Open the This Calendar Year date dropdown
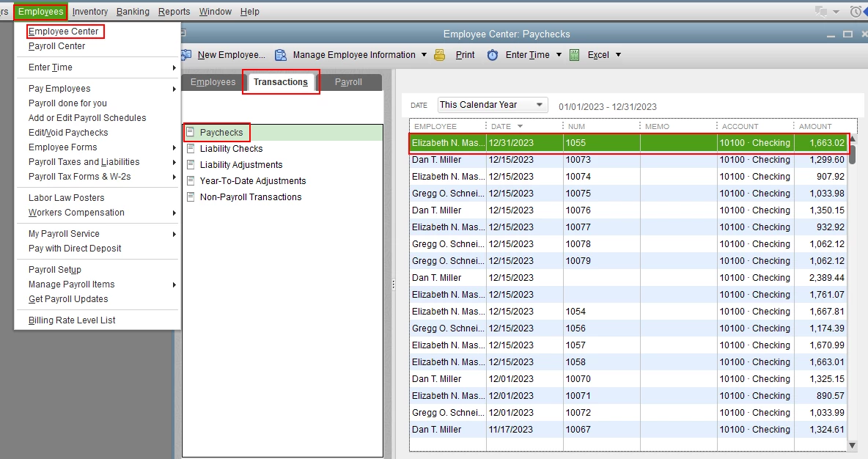The image size is (868, 459). click(x=492, y=105)
